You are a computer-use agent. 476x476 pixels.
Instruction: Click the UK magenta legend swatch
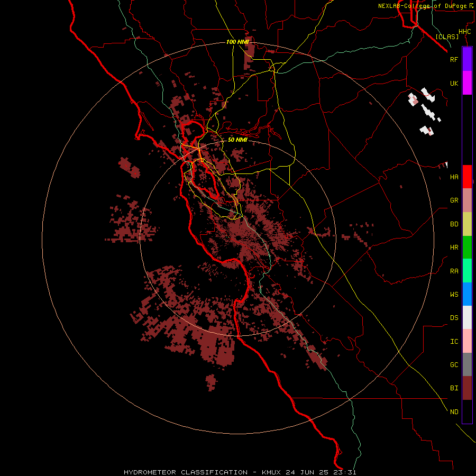[x=467, y=83]
